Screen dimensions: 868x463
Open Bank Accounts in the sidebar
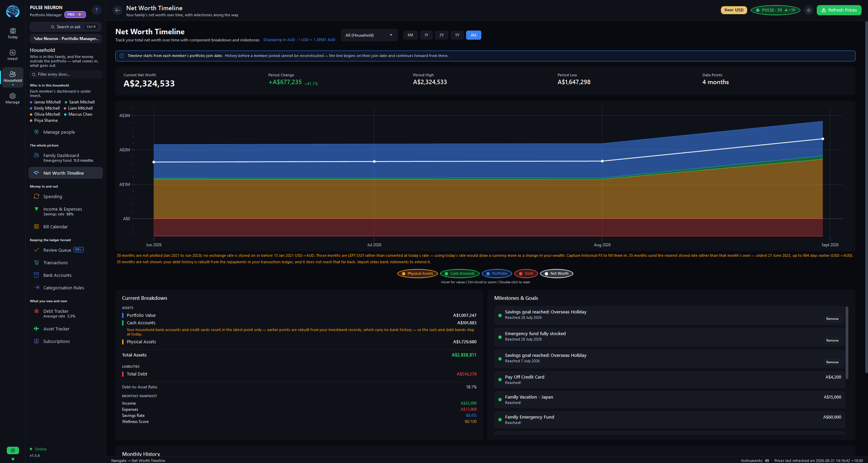[65, 275]
